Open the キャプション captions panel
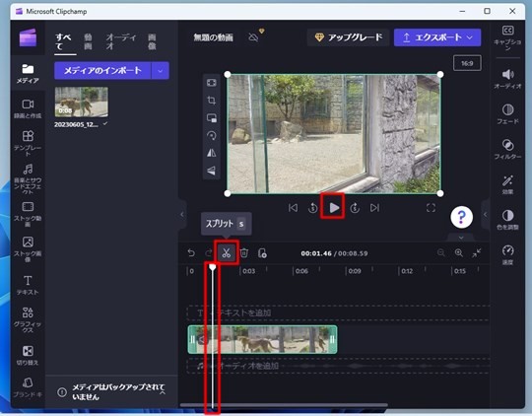 click(x=507, y=37)
